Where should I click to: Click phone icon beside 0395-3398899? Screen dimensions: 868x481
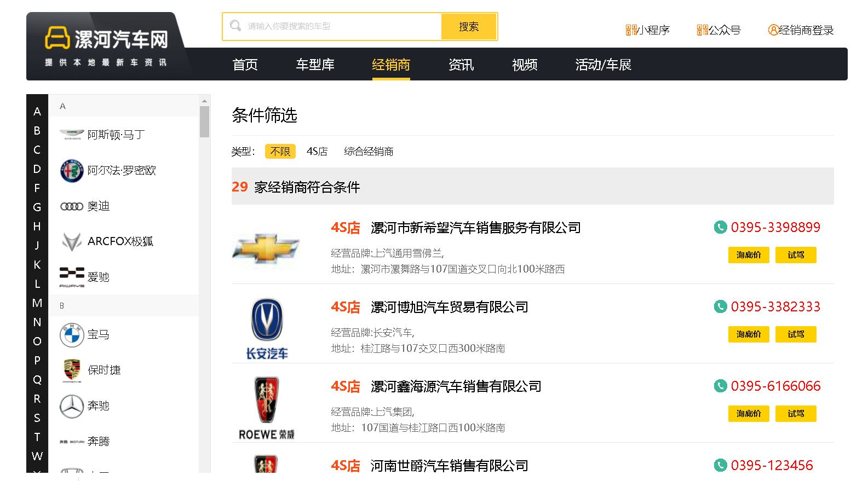[x=720, y=227]
